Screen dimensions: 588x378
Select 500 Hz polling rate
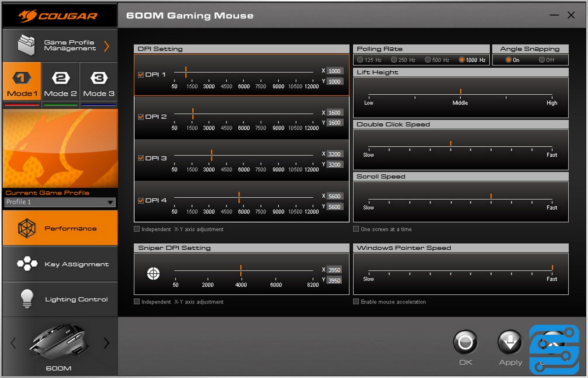coord(428,60)
